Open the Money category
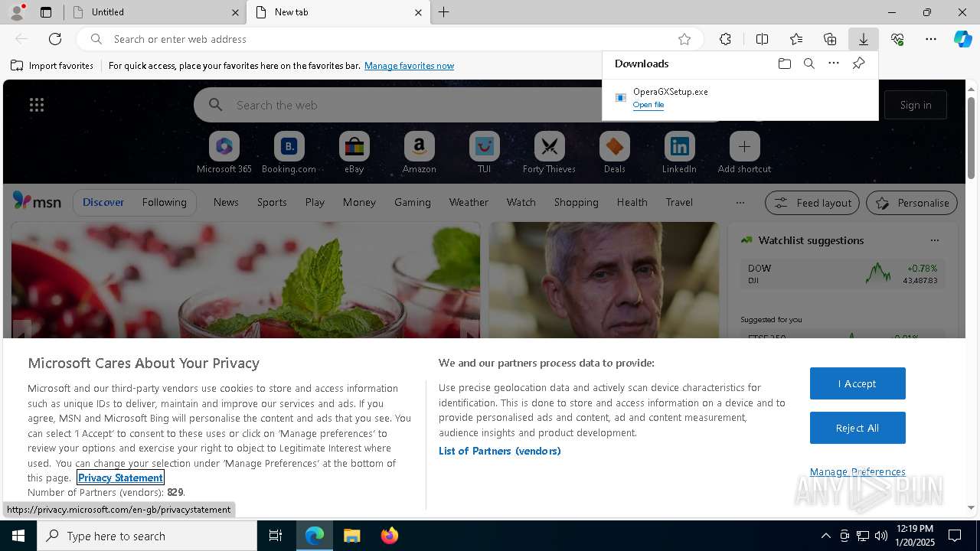The height and width of the screenshot is (551, 980). point(359,202)
